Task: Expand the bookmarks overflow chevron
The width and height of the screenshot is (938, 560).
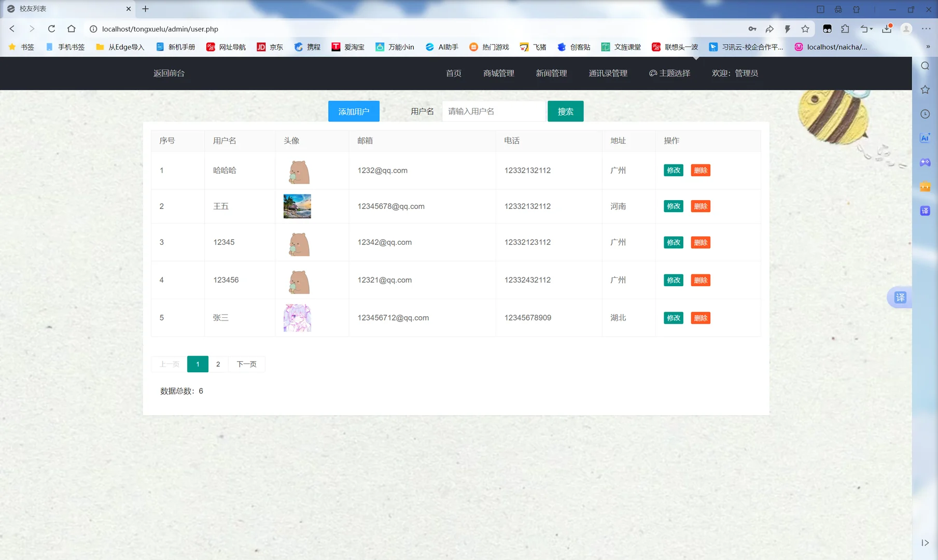Action: point(927,47)
